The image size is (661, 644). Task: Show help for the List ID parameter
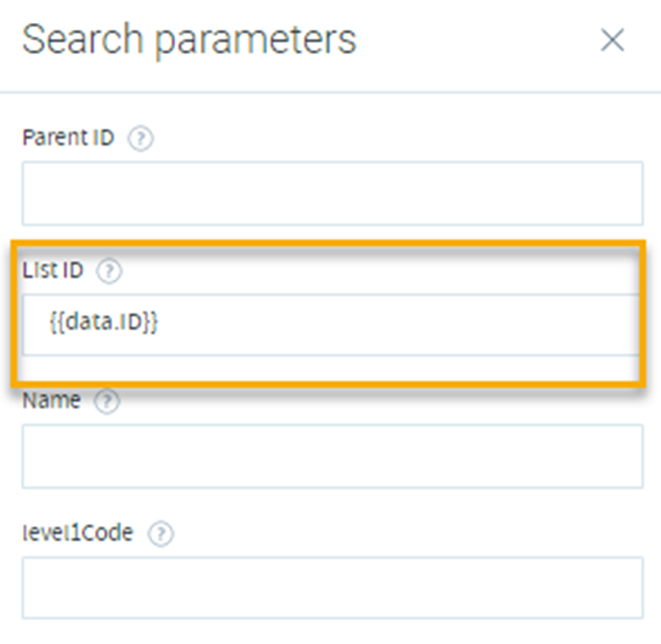pos(109,271)
